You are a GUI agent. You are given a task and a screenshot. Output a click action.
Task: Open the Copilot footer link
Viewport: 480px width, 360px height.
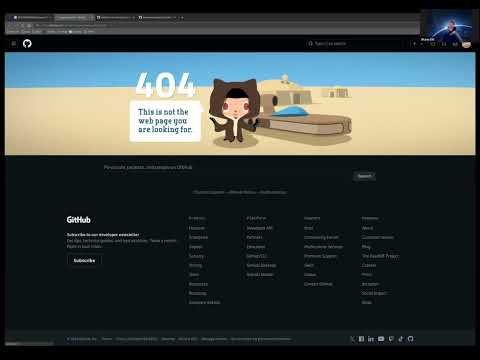coord(195,247)
